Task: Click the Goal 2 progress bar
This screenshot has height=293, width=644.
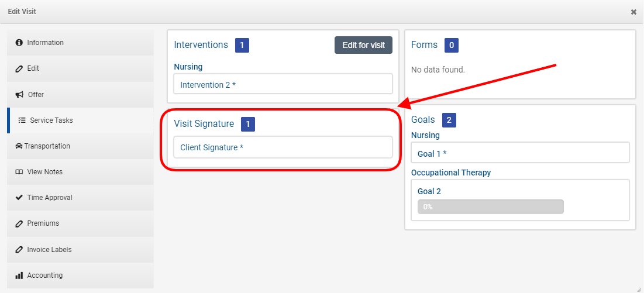Action: tap(490, 207)
